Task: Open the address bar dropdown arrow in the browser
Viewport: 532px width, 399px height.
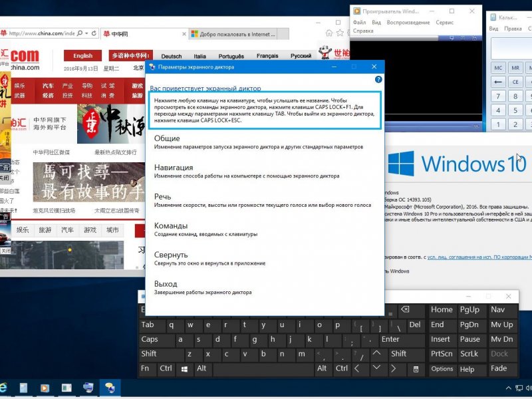Action: coord(87,33)
